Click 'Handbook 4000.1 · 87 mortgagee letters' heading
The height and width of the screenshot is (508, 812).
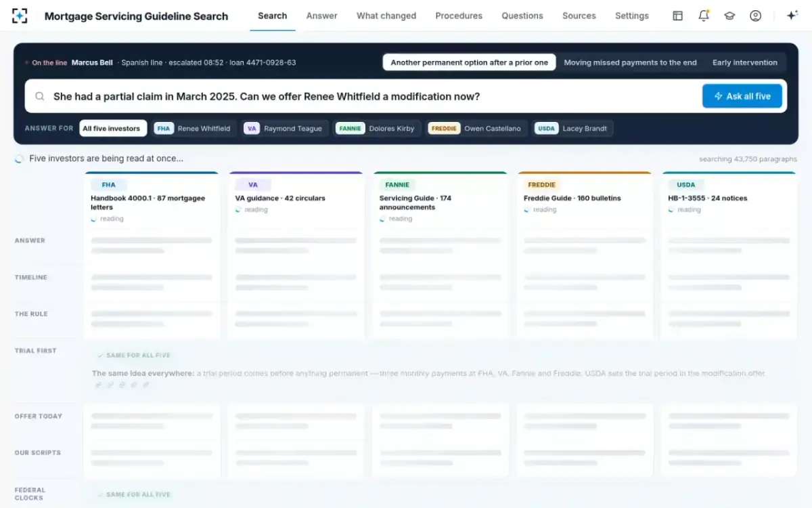[148, 203]
